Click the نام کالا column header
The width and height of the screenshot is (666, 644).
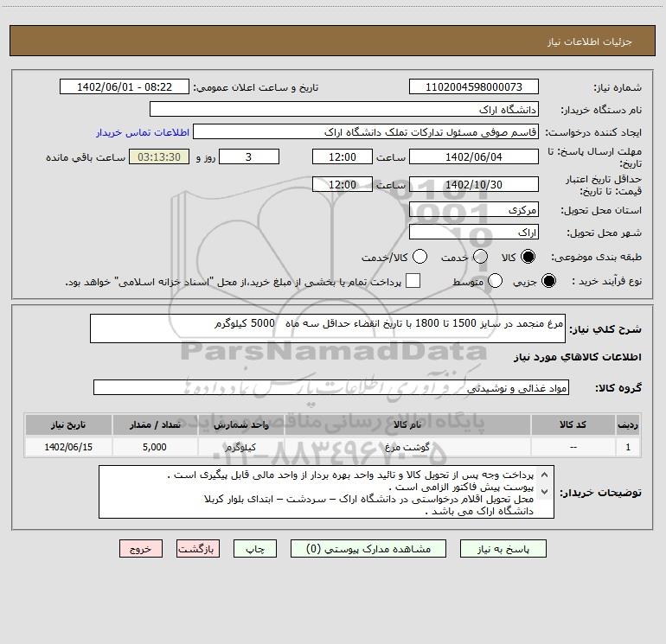tap(407, 424)
